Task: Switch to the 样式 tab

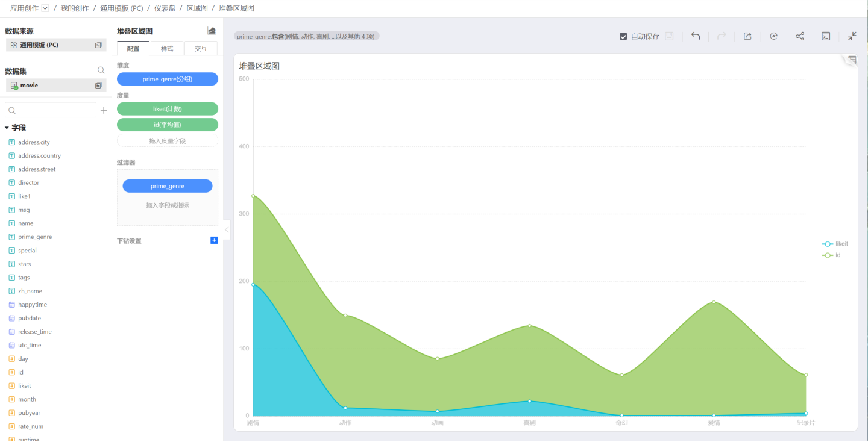Action: (x=167, y=49)
